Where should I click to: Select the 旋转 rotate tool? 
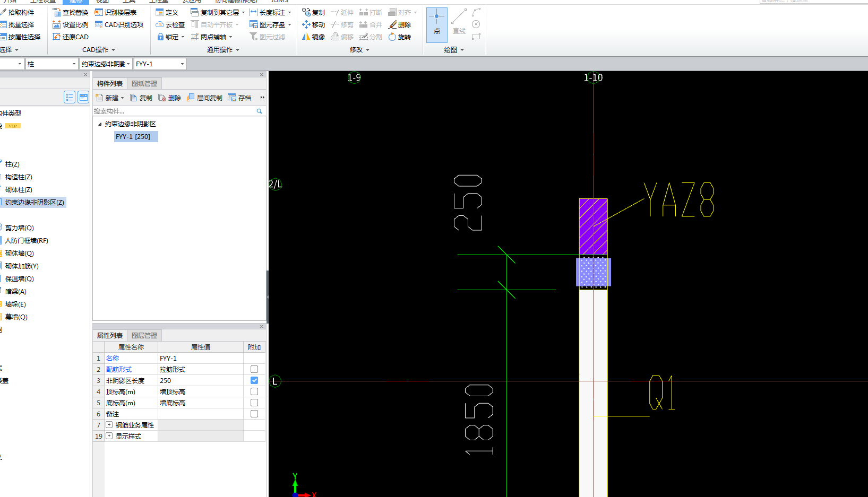400,37
